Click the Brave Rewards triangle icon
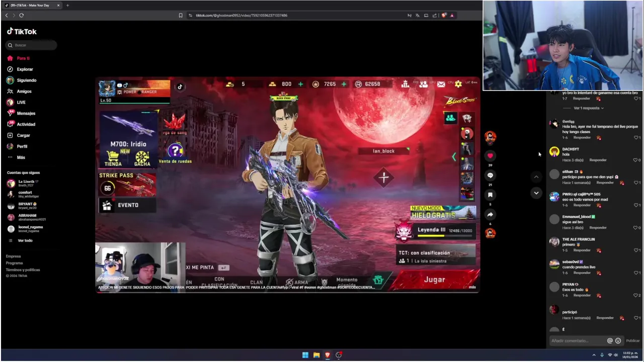This screenshot has height=362, width=644. click(x=452, y=16)
